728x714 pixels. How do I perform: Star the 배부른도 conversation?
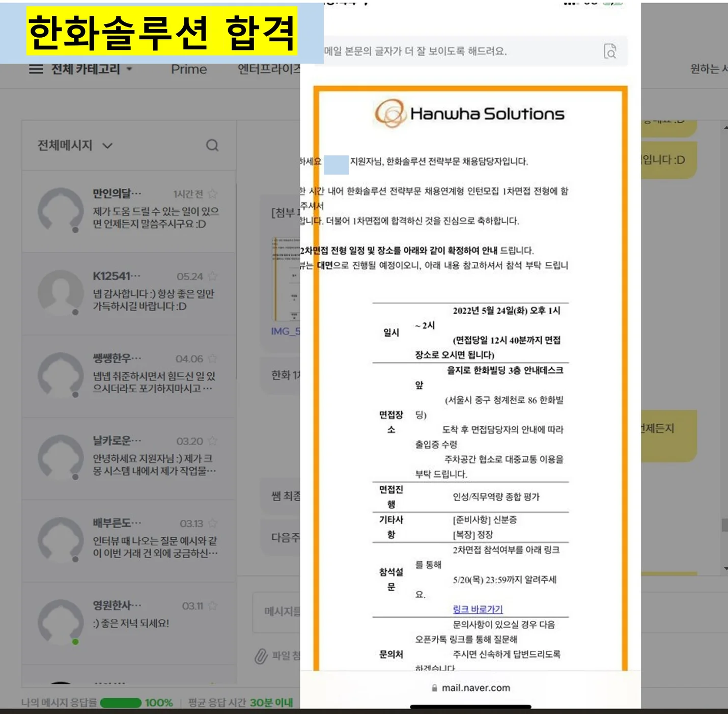pos(213,524)
